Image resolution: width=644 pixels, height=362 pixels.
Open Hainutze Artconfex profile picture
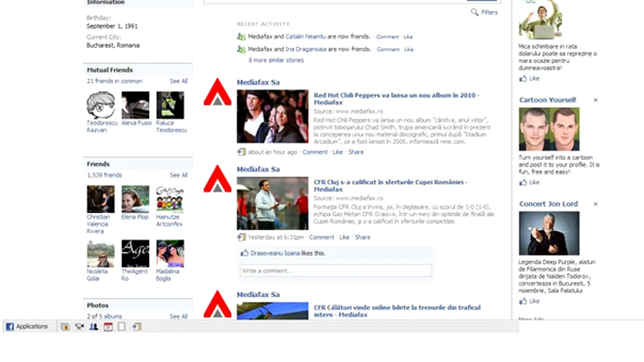[170, 199]
